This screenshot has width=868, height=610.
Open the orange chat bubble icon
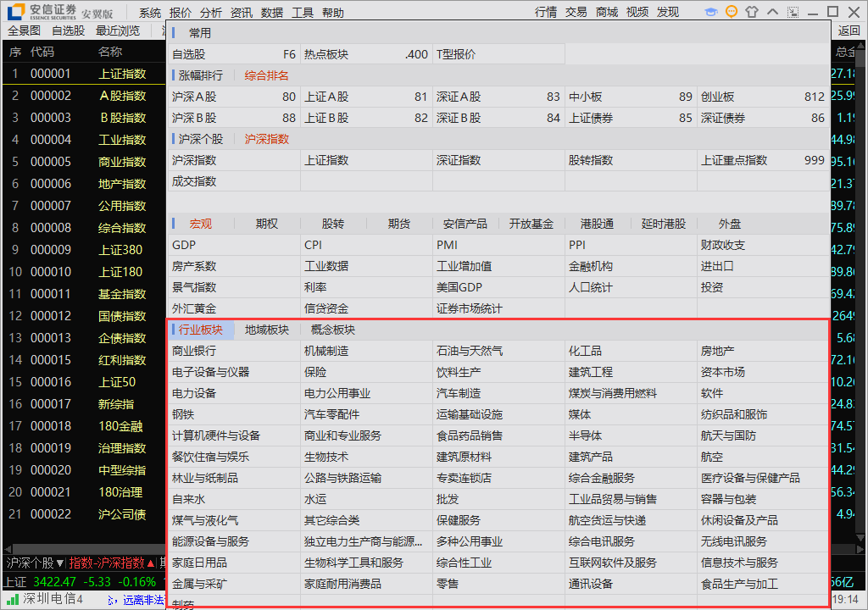[x=732, y=12]
